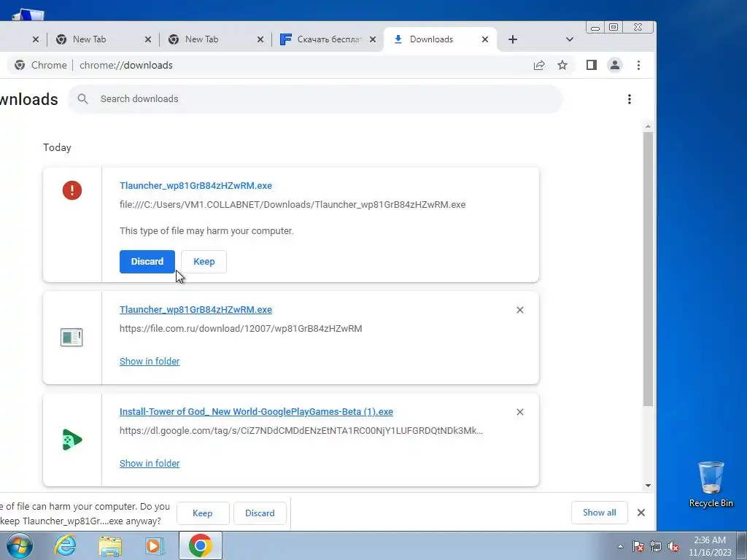Close the first New Tab
The height and width of the screenshot is (560, 747).
pyautogui.click(x=147, y=39)
